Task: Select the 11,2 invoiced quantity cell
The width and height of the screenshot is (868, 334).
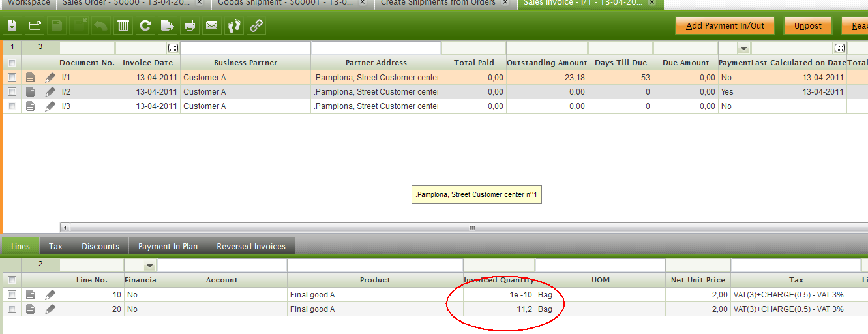Action: (x=499, y=309)
